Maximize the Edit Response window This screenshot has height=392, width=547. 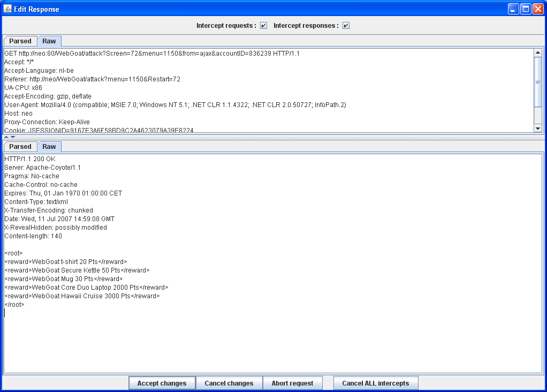click(526, 9)
